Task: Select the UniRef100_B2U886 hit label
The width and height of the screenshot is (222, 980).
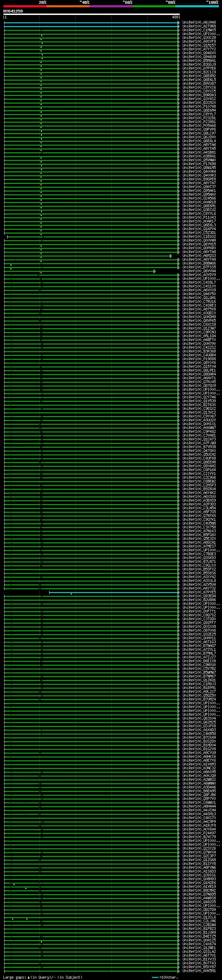Action: tap(199, 600)
